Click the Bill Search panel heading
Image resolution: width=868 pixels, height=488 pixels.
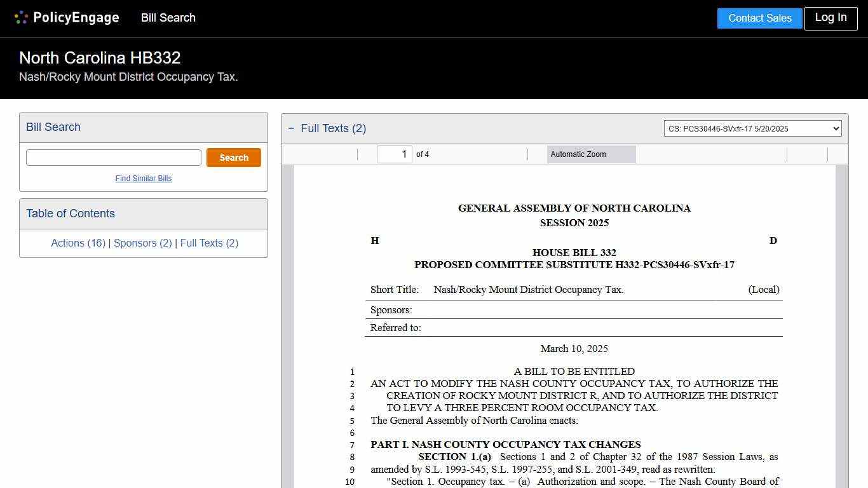coord(53,127)
